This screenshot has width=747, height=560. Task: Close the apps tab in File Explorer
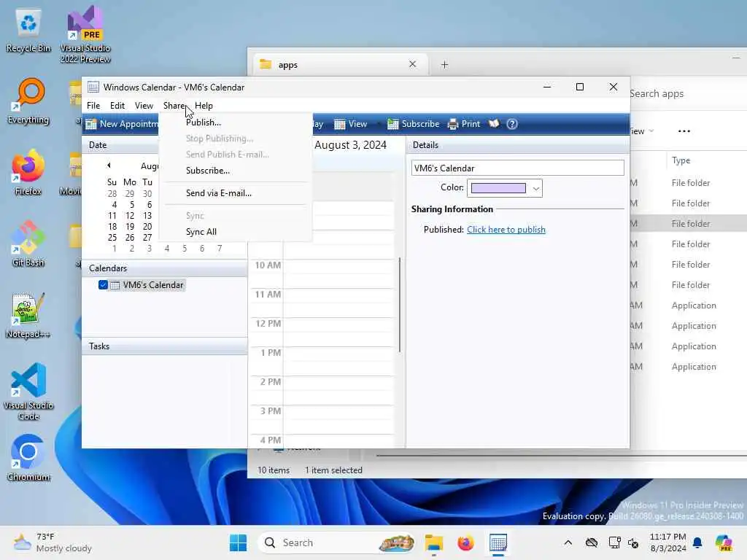click(x=413, y=64)
